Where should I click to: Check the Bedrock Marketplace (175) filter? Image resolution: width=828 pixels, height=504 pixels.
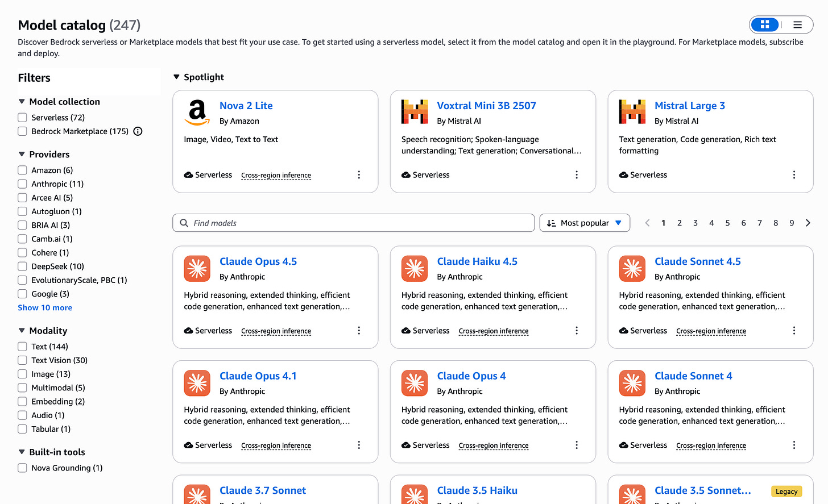click(23, 131)
